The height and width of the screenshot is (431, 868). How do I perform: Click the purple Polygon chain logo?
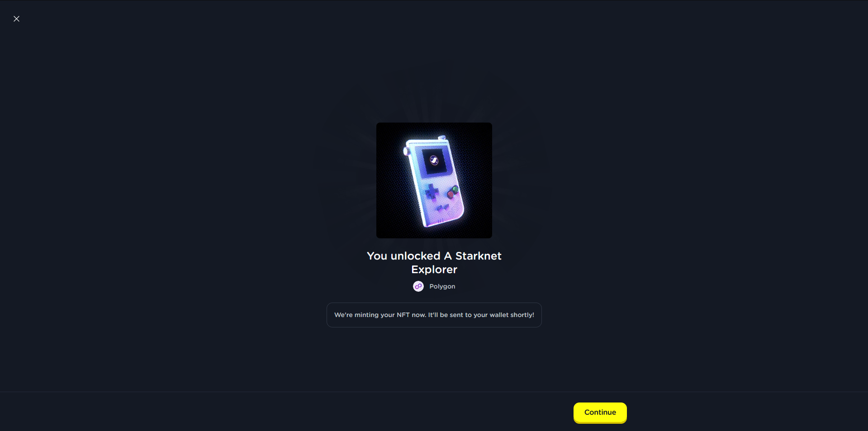tap(418, 286)
